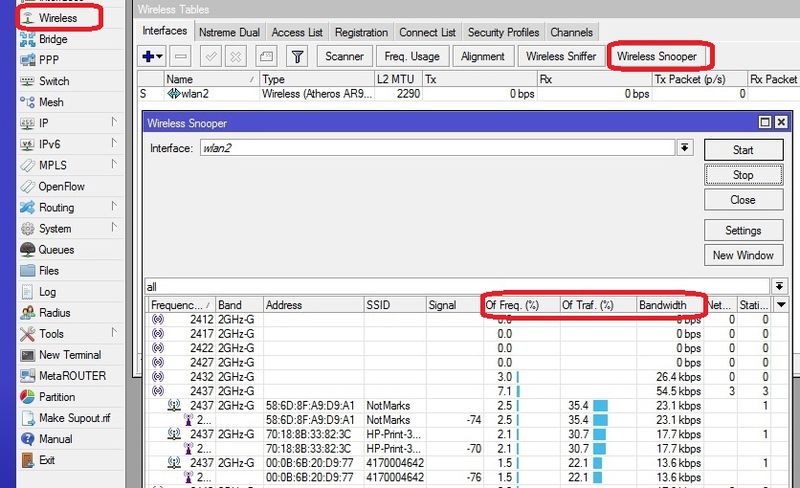The height and width of the screenshot is (488, 800).
Task: Open the Bridge sidebar item
Action: tap(53, 39)
